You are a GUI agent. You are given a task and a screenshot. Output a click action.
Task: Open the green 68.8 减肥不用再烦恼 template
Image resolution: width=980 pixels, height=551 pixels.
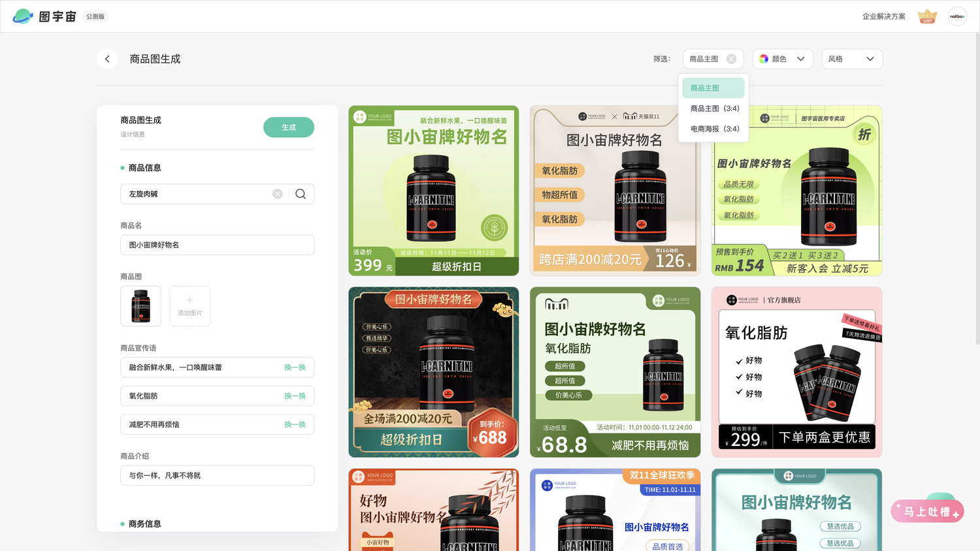(615, 372)
